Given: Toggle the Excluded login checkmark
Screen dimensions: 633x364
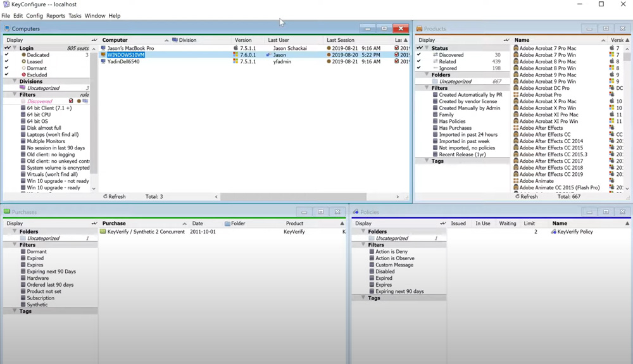Looking at the screenshot, I should [x=6, y=74].
